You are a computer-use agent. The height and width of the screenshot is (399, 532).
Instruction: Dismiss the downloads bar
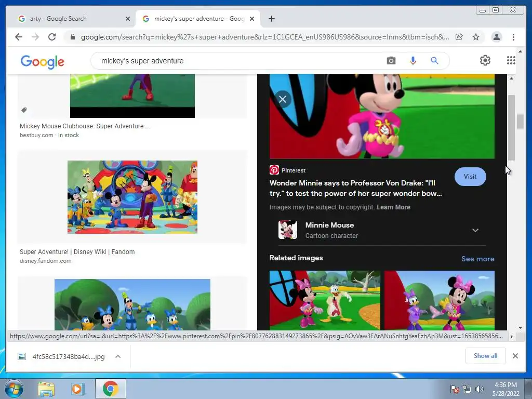coord(515,356)
